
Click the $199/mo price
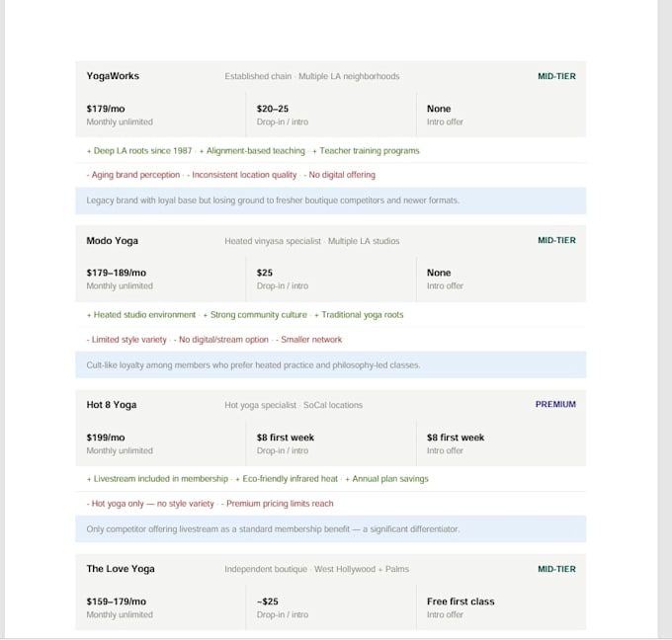[106, 438]
